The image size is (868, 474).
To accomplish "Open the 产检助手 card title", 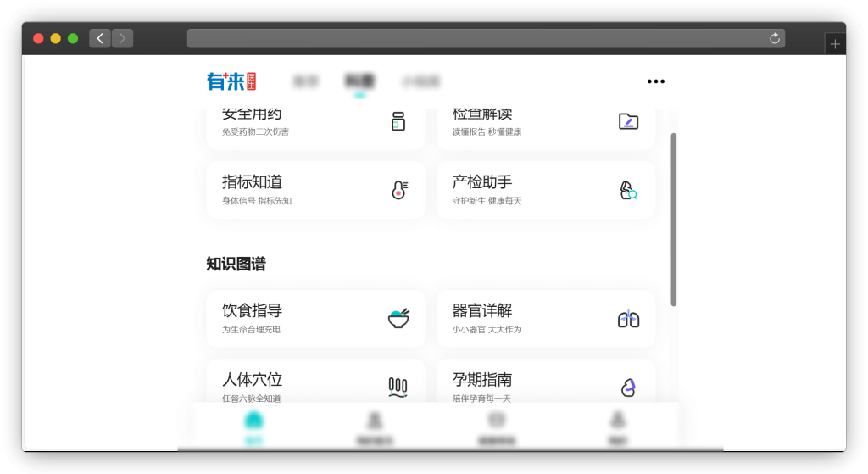I will pyautogui.click(x=482, y=181).
